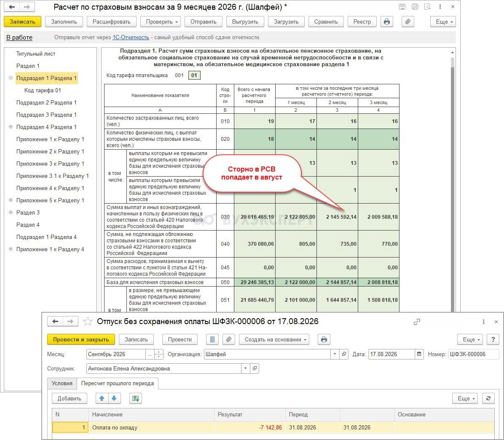
Task: Click the chain link icon in the Отпуск document
Action: [417, 322]
